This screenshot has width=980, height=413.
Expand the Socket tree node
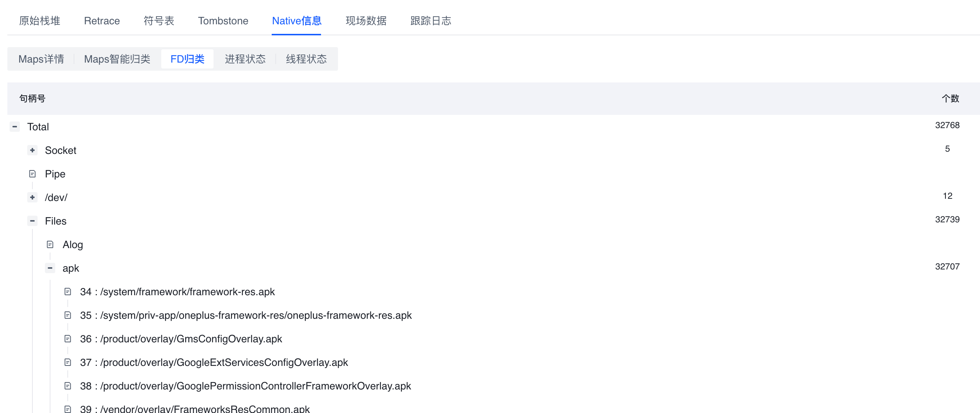32,150
